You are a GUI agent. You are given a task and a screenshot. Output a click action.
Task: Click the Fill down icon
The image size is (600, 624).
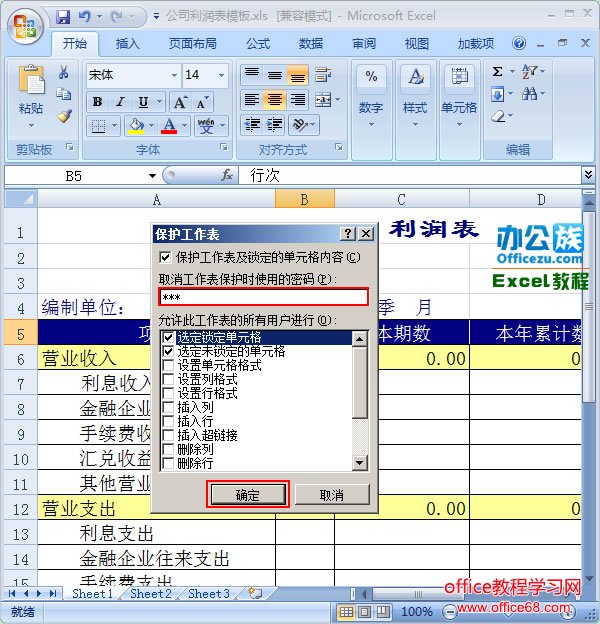(x=497, y=94)
